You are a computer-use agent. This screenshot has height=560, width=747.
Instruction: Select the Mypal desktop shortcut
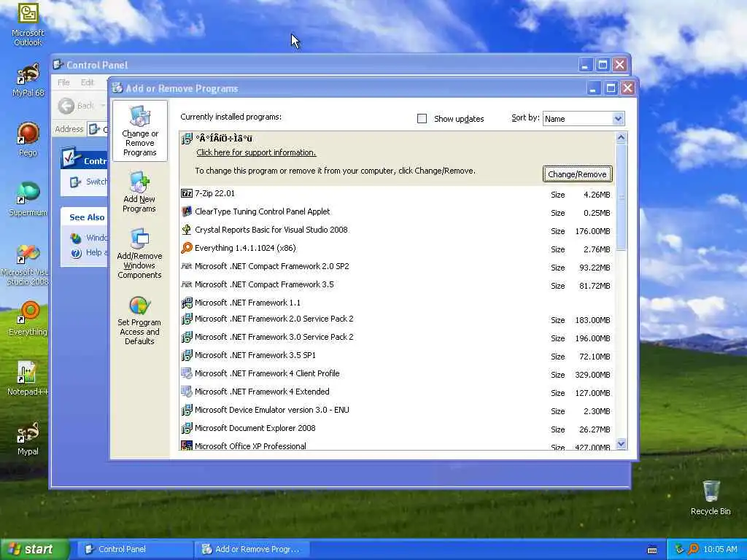click(x=28, y=438)
